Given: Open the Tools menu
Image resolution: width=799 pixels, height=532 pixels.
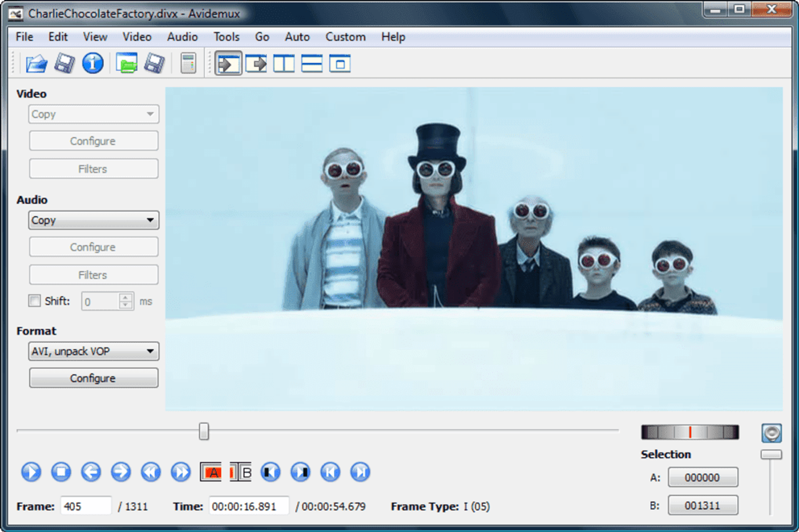Looking at the screenshot, I should (226, 36).
